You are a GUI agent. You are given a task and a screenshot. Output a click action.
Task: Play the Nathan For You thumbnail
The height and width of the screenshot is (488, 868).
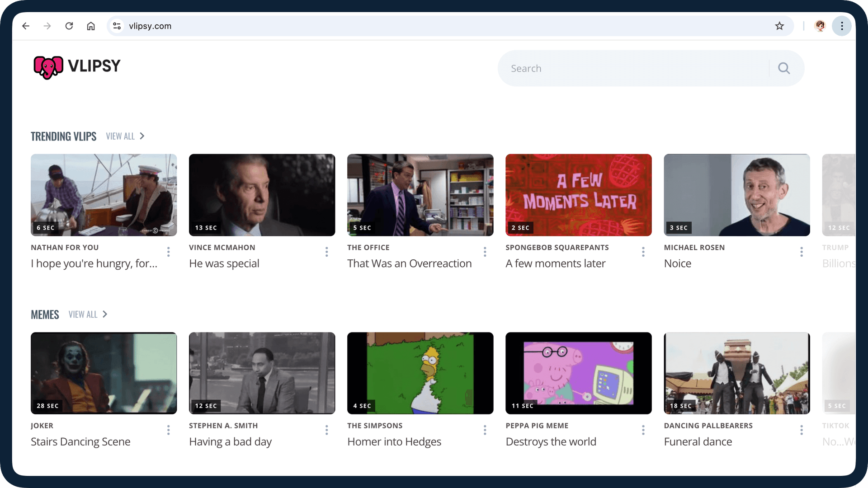point(104,195)
